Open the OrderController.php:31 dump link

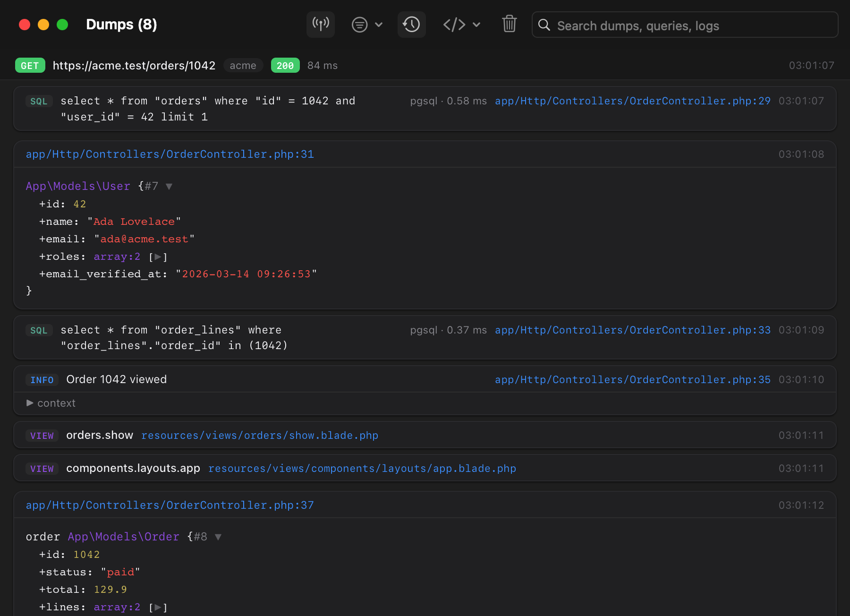coord(170,154)
